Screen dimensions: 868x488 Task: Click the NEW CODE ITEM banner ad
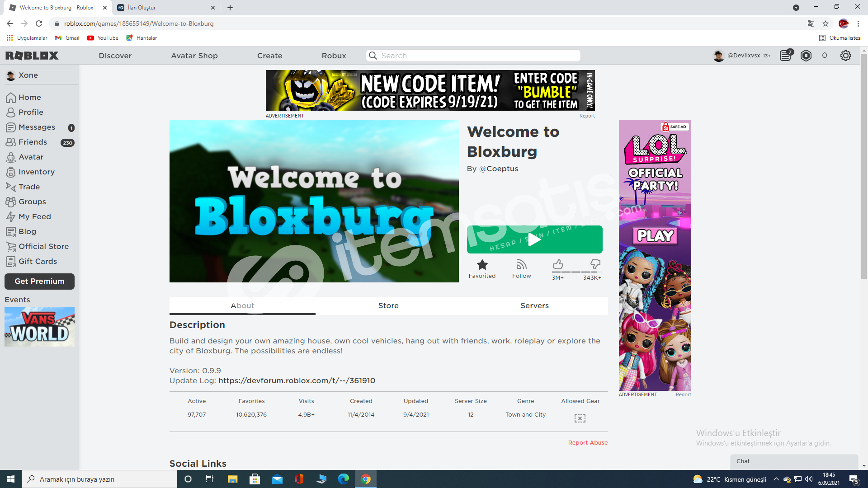pyautogui.click(x=430, y=90)
